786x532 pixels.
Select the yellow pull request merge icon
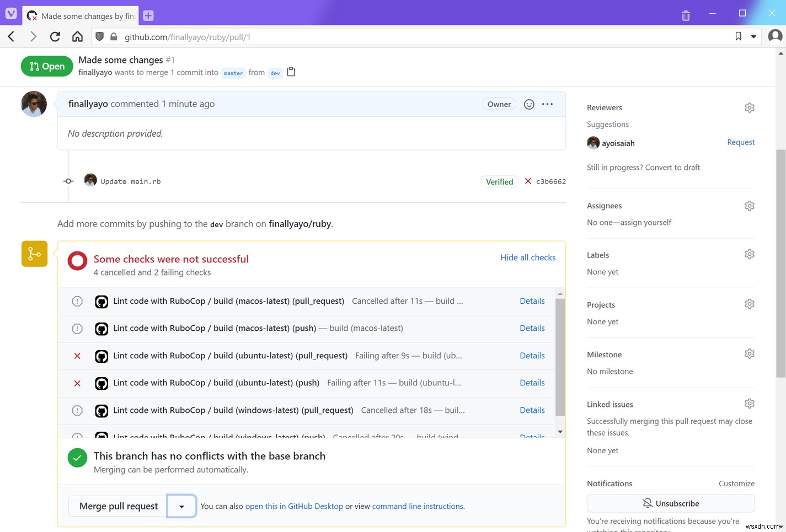[34, 254]
